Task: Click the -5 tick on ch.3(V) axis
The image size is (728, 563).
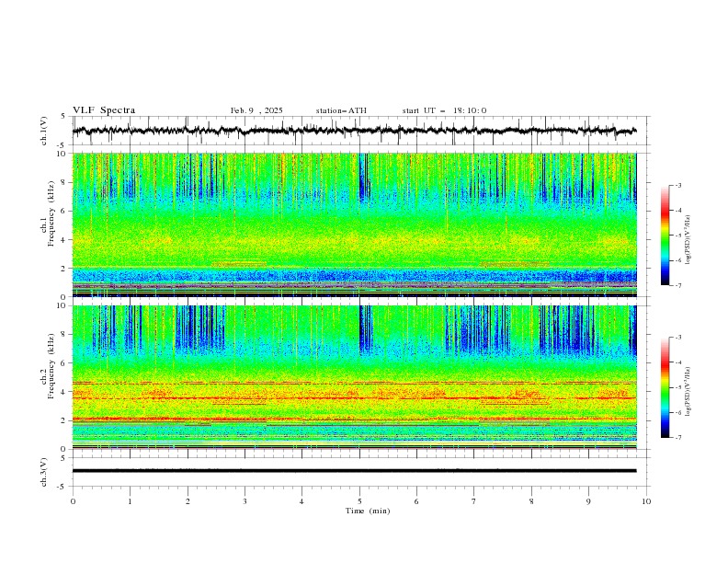Action: (63, 487)
